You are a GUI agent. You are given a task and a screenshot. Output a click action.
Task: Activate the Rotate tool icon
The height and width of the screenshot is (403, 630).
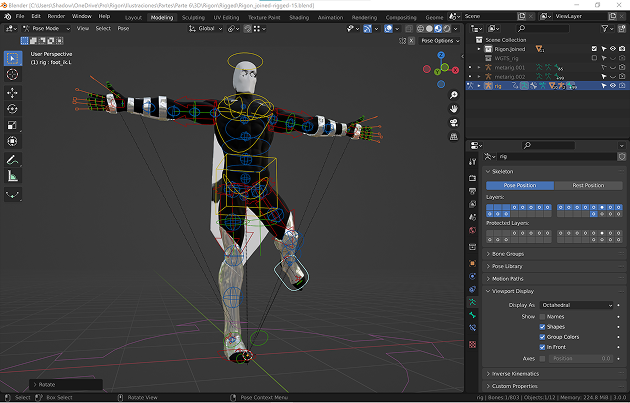13,109
